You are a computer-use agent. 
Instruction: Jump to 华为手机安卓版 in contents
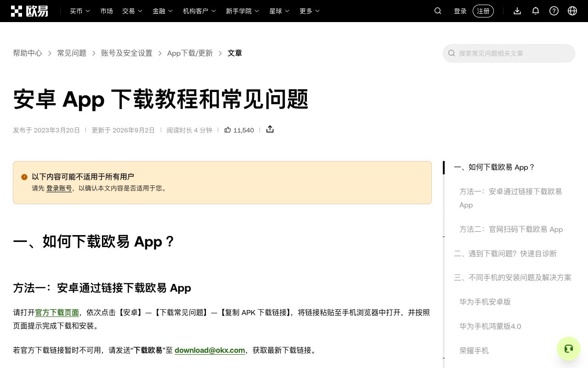click(x=485, y=302)
